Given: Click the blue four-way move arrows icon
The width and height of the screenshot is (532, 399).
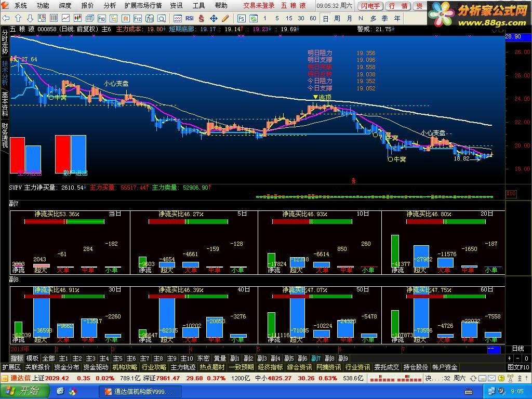Looking at the screenshot, I should click(214, 18).
